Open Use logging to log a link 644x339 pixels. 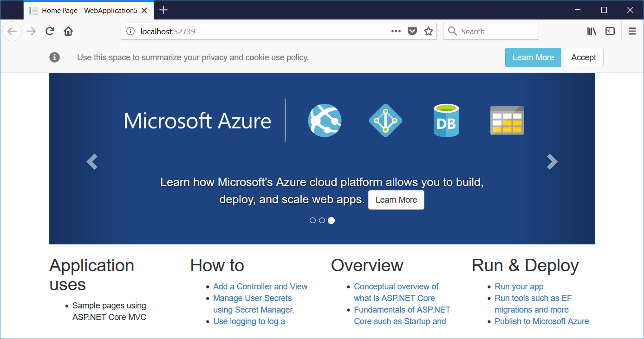pos(249,321)
